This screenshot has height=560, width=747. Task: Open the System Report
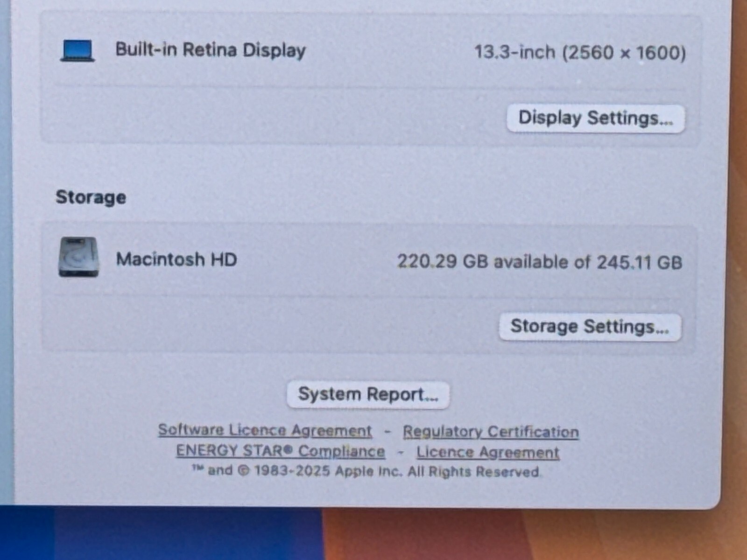click(x=368, y=395)
